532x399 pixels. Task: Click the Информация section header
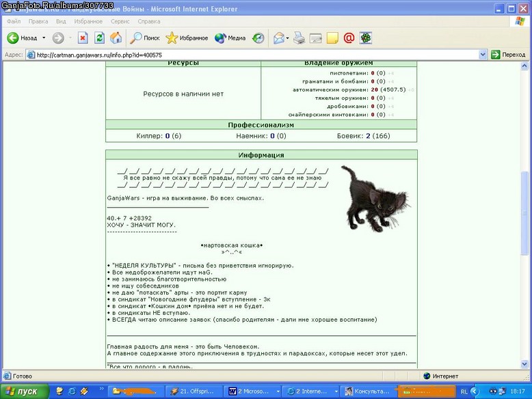point(261,155)
